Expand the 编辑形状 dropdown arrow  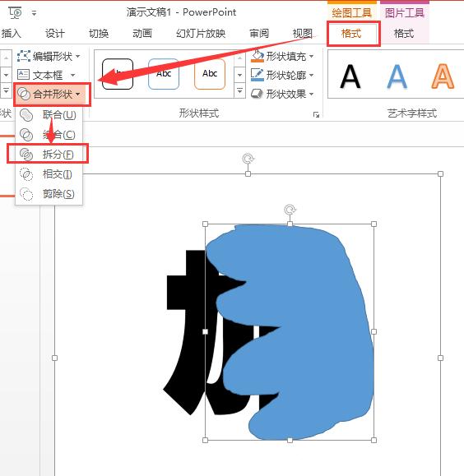pos(78,56)
